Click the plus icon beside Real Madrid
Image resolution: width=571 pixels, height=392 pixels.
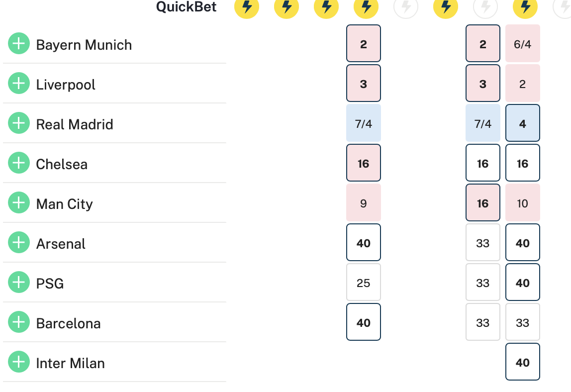[x=19, y=123]
